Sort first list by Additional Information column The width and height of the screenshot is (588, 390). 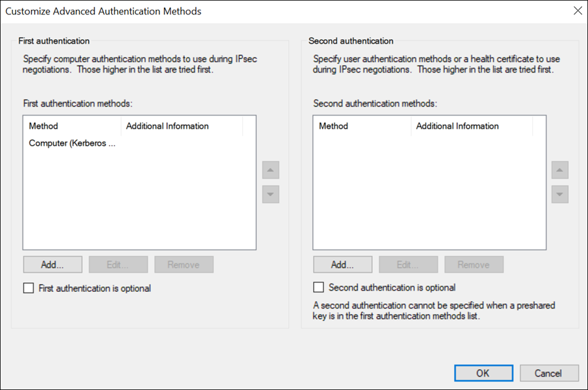182,126
